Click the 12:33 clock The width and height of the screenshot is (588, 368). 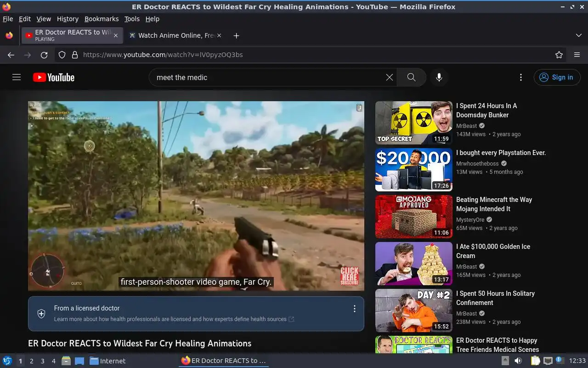pyautogui.click(x=577, y=361)
